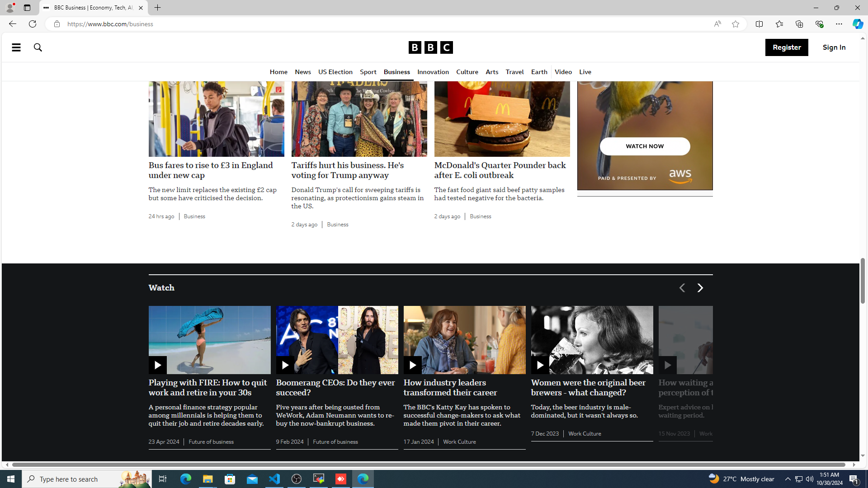Open weather widget showing 27°C
The height and width of the screenshot is (488, 868).
click(741, 479)
